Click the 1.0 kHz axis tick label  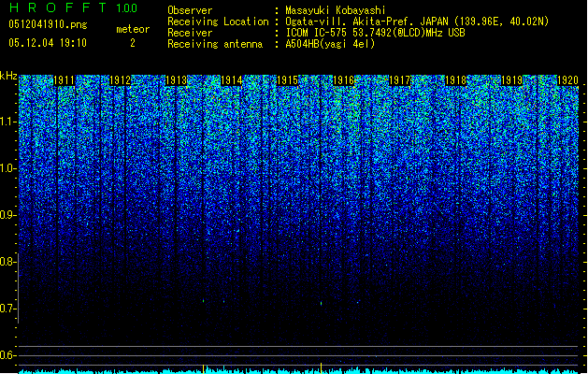(7, 168)
